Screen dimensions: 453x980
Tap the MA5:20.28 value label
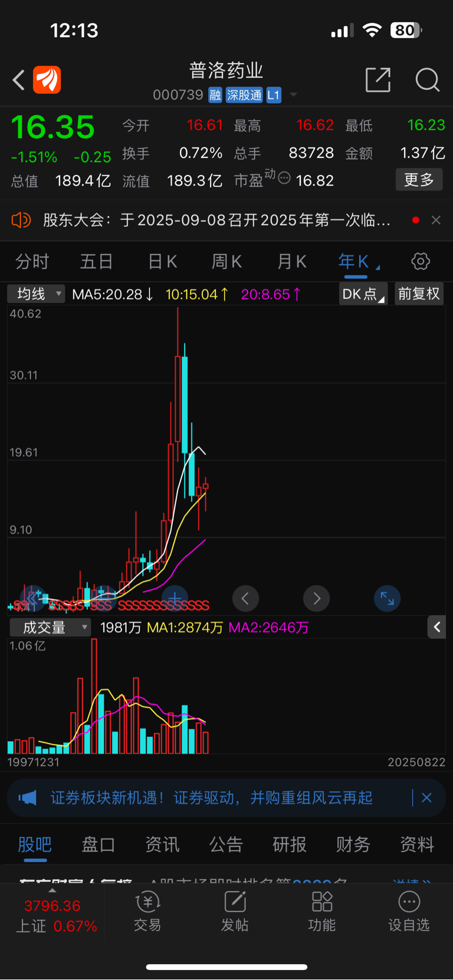(x=113, y=294)
